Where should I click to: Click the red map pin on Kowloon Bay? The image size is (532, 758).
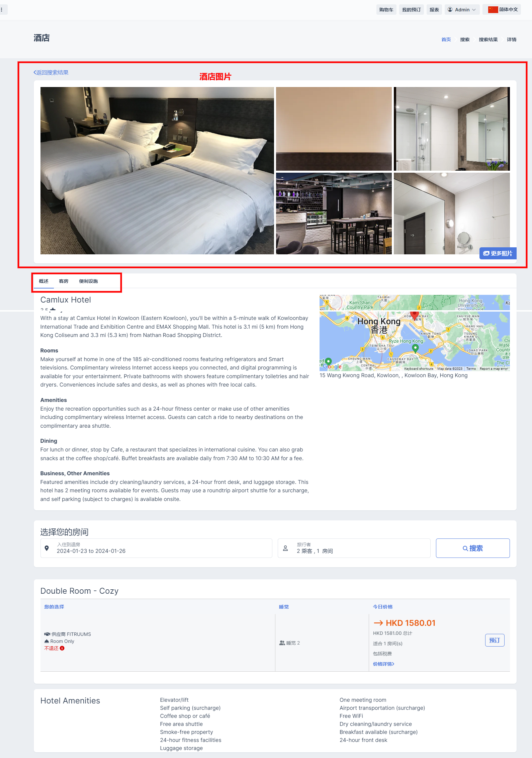point(415,315)
